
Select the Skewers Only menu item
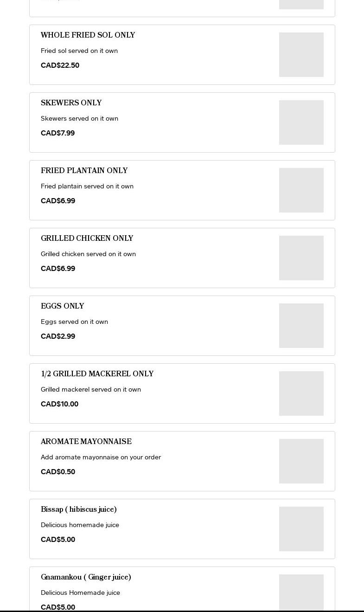tap(71, 103)
